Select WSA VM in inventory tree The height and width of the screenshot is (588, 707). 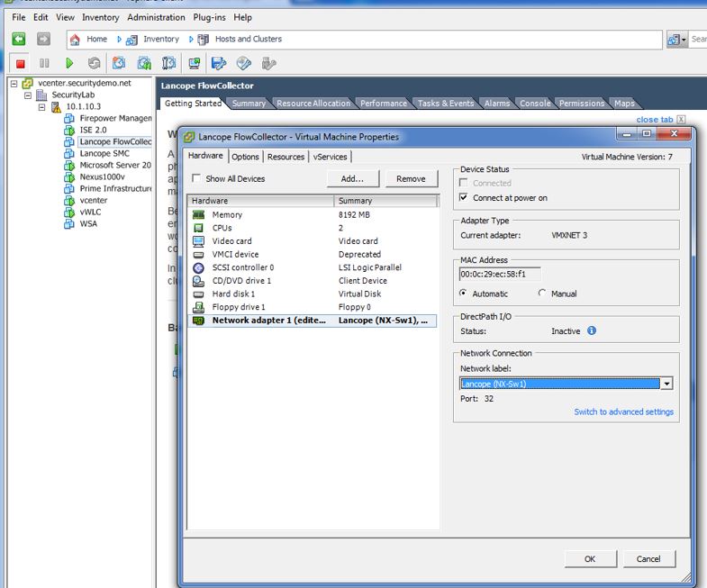[88, 223]
